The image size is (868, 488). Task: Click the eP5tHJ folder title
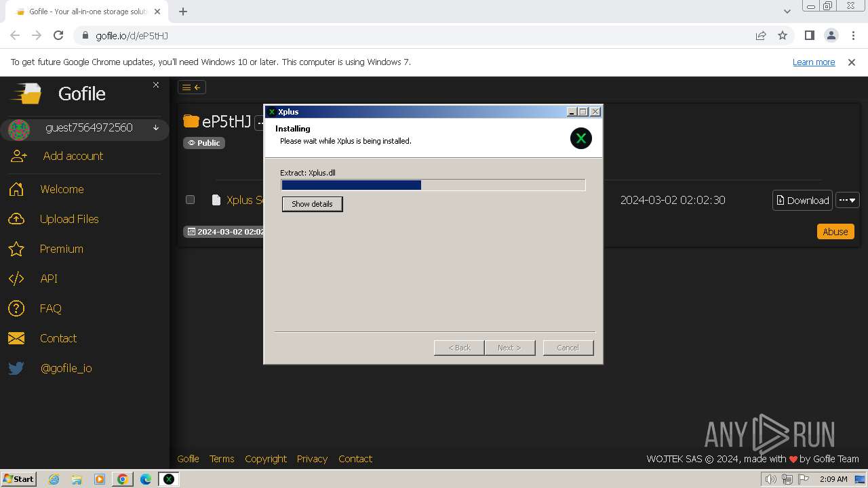226,122
